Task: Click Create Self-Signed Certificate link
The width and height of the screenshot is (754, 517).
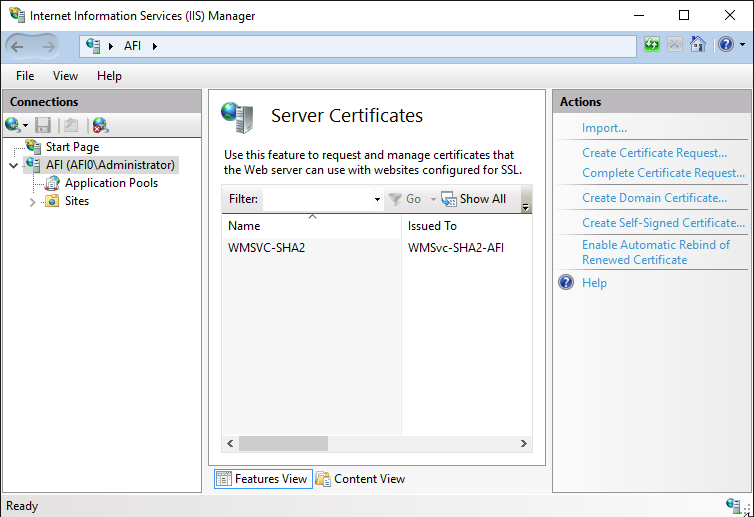Action: pyautogui.click(x=663, y=223)
